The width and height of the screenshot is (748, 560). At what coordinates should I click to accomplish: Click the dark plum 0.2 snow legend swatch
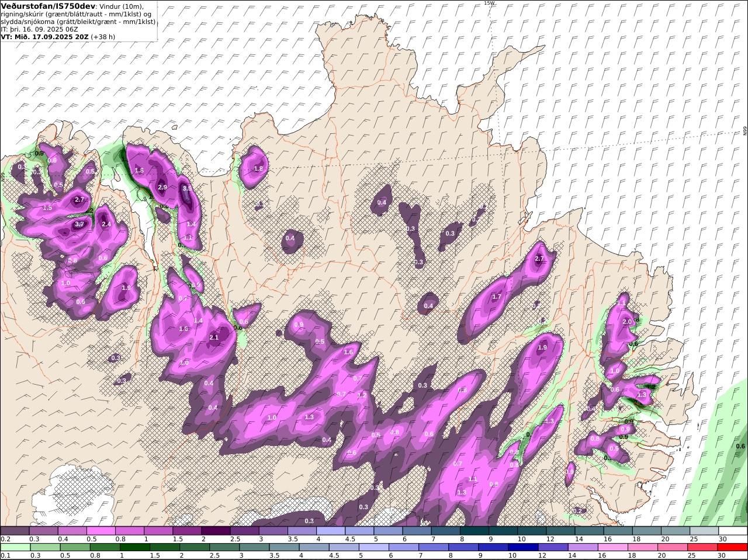point(15,531)
